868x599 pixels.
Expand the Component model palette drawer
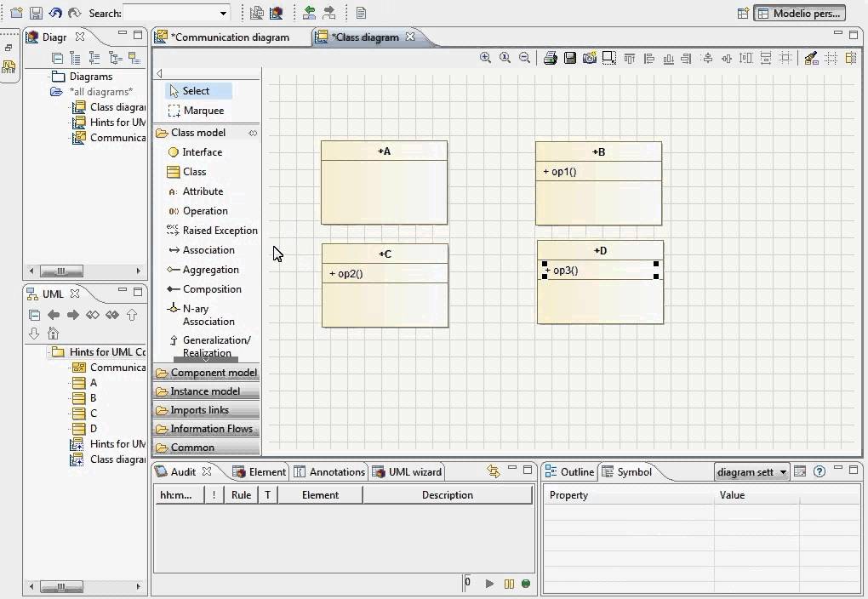[x=206, y=373]
